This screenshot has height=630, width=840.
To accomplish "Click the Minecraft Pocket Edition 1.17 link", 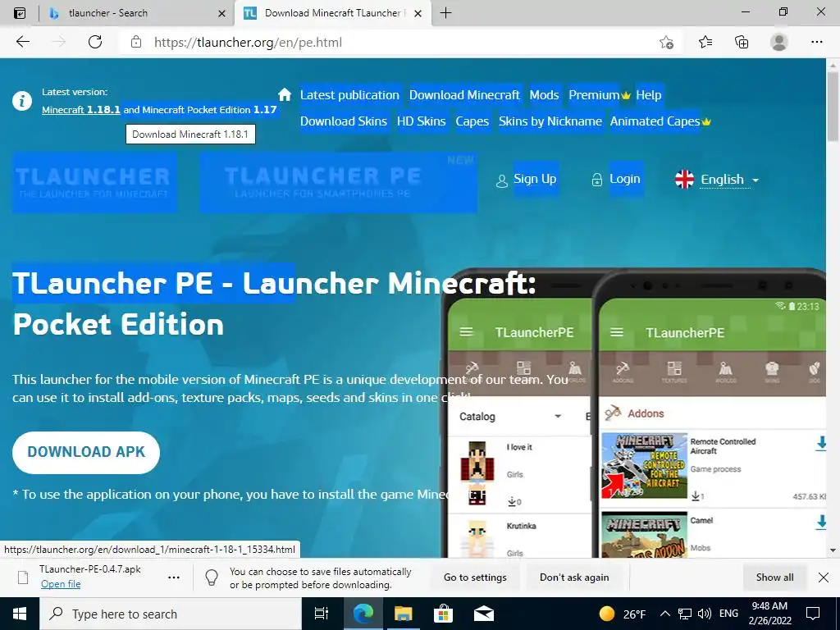I will click(x=209, y=110).
